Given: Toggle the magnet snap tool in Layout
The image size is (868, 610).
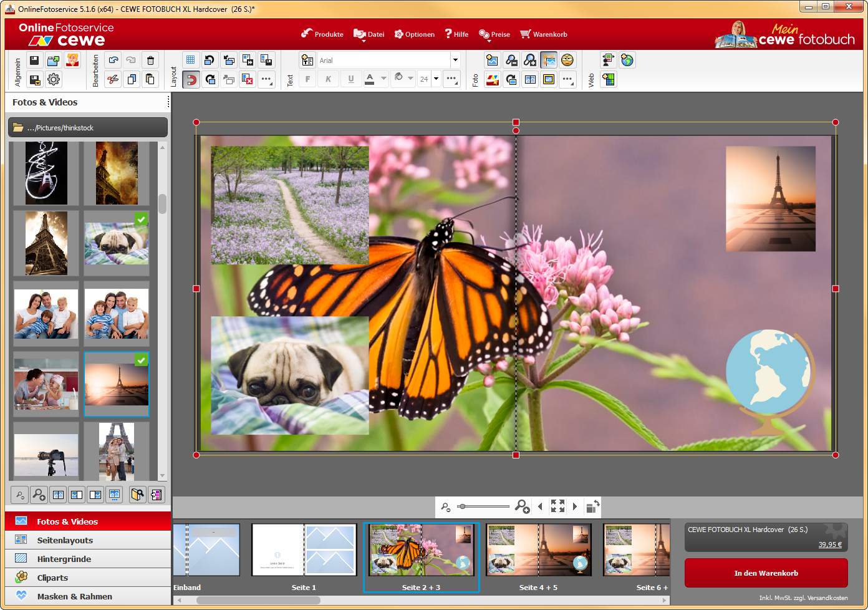Looking at the screenshot, I should click(x=191, y=79).
